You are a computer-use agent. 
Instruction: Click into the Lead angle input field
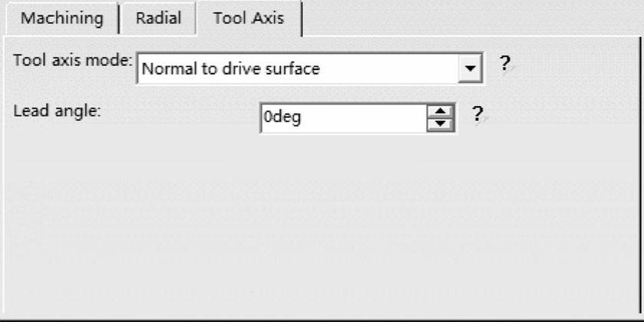[x=342, y=118]
